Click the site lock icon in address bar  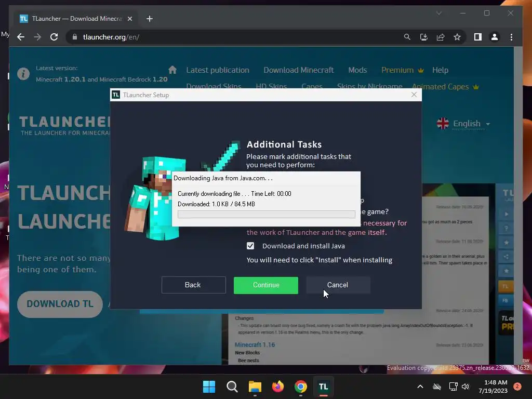(x=75, y=37)
